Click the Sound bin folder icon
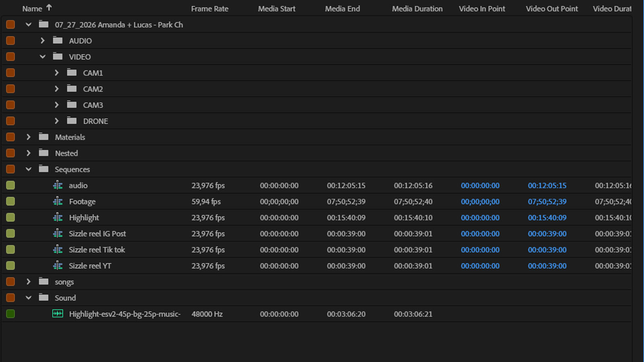The width and height of the screenshot is (644, 362). click(x=43, y=298)
